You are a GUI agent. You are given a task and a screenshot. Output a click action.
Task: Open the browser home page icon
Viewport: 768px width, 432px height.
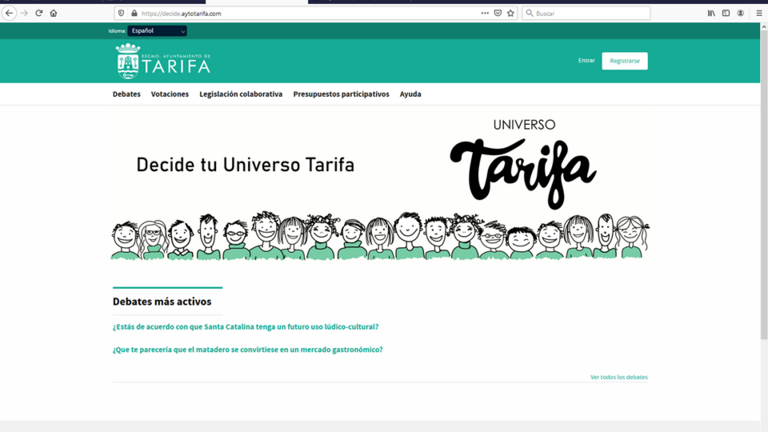(x=53, y=13)
